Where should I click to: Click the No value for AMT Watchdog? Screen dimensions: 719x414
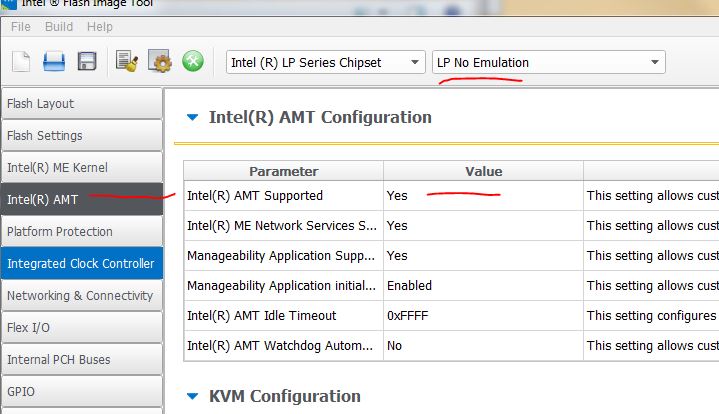point(483,346)
